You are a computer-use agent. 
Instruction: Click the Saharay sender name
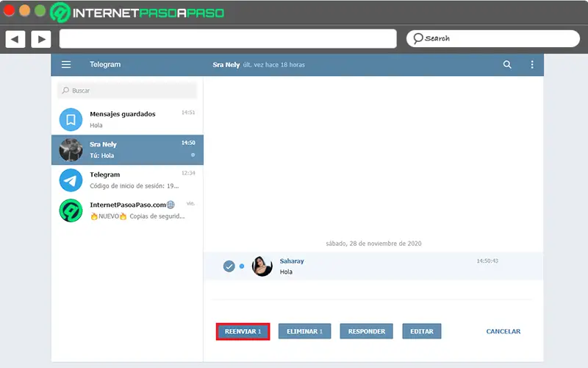(x=292, y=261)
